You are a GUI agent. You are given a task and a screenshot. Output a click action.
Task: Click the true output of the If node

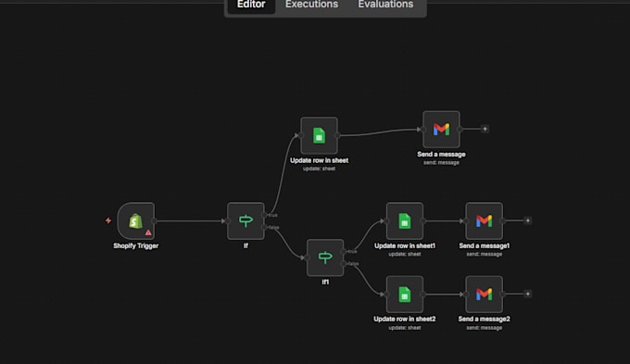(264, 215)
